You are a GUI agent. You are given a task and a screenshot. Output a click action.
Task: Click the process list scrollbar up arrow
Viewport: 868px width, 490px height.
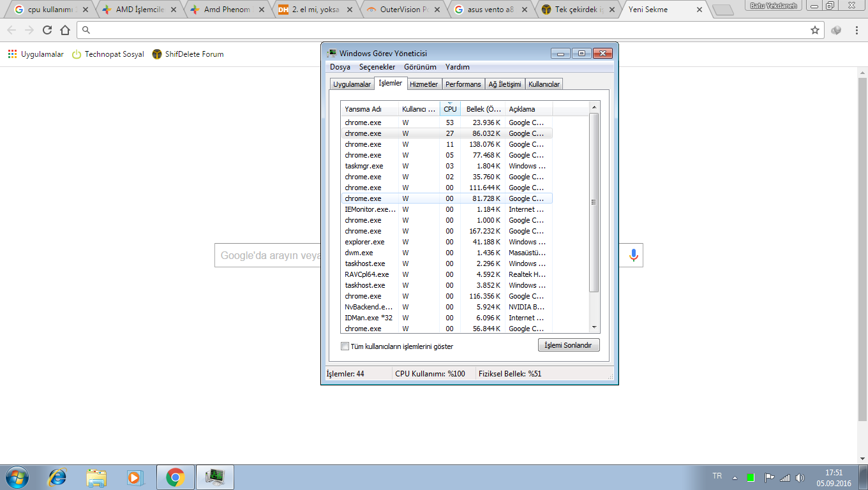coord(594,107)
